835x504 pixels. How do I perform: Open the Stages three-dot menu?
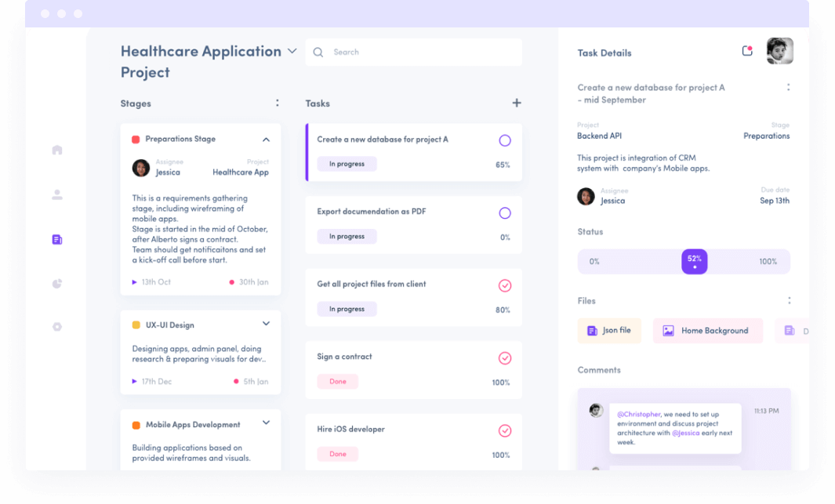pos(277,103)
